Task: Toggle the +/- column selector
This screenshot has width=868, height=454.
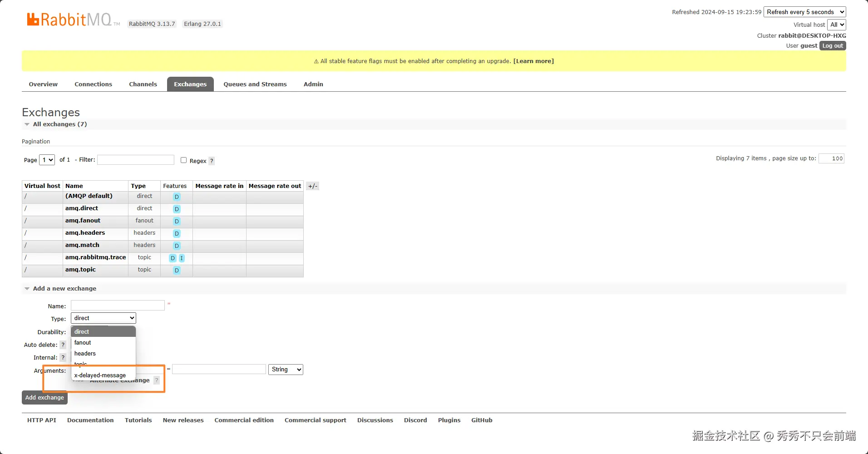Action: [313, 186]
